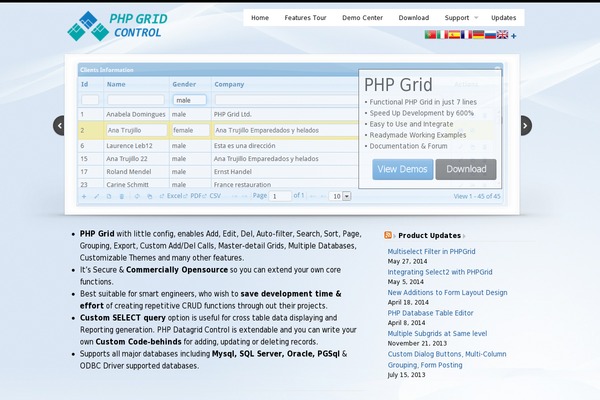Click the PHP Grid Ltd. company cell

tap(233, 114)
